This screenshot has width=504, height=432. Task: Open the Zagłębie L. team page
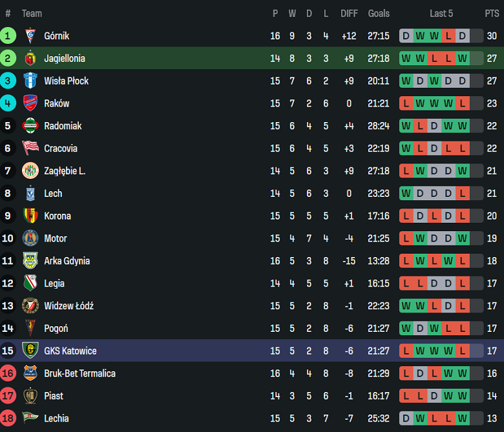65,171
